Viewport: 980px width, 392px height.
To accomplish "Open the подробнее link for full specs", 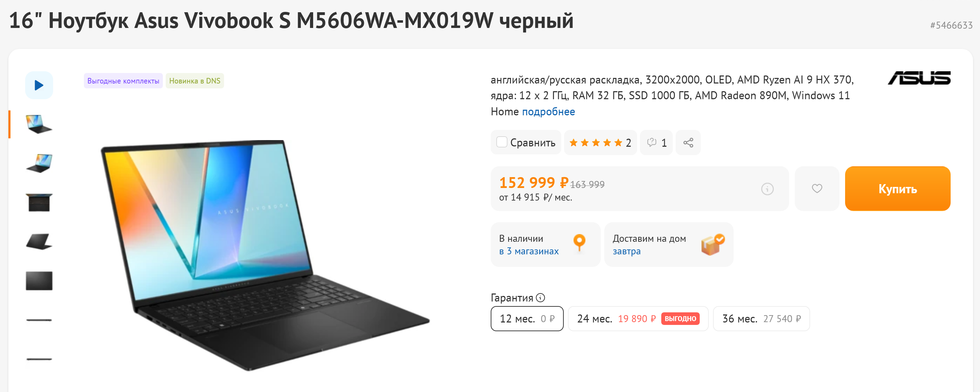I will (x=548, y=112).
